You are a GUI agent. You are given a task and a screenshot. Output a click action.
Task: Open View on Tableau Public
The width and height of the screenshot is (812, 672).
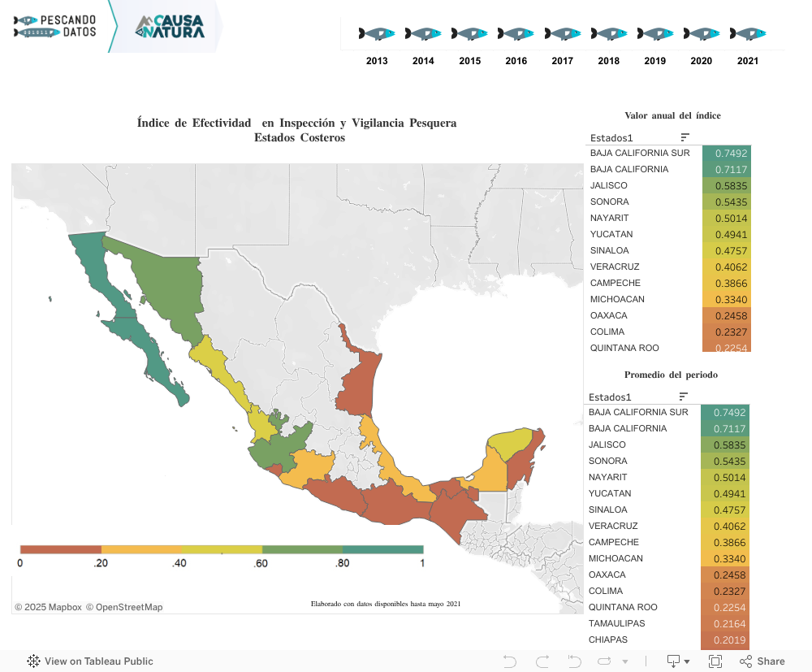click(90, 661)
